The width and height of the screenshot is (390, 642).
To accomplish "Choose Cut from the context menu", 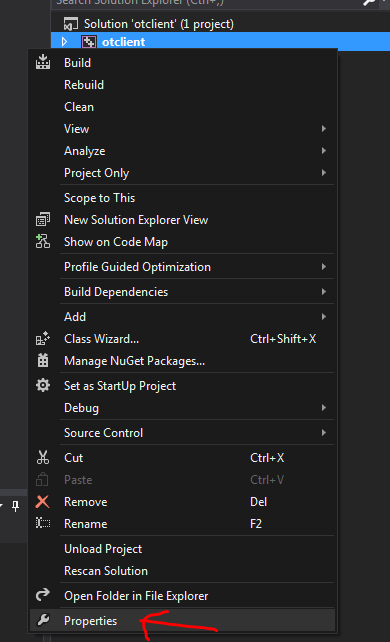I will click(183, 458).
